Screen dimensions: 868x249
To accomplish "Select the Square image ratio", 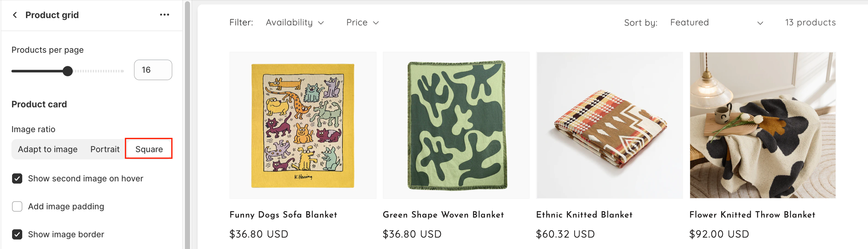I will point(149,149).
